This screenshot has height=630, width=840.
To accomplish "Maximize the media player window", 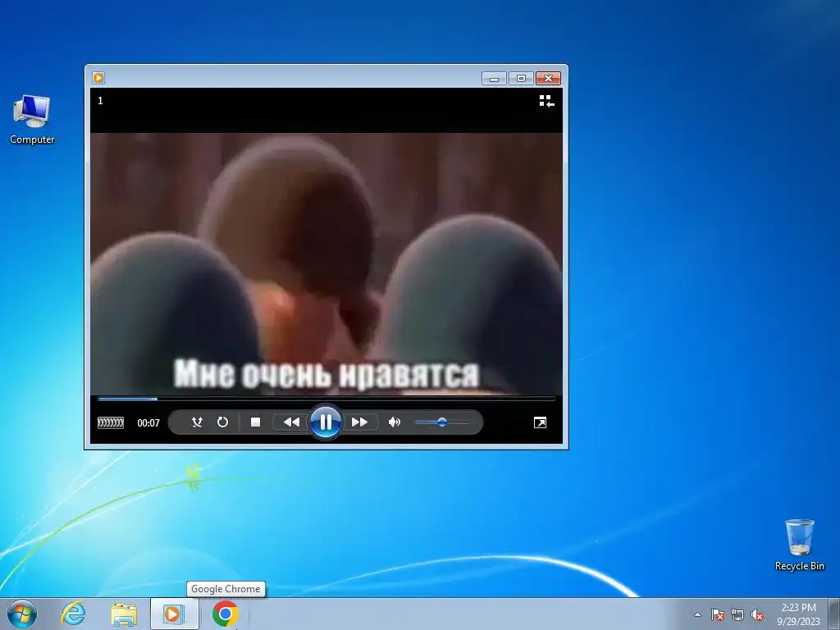I will click(521, 79).
